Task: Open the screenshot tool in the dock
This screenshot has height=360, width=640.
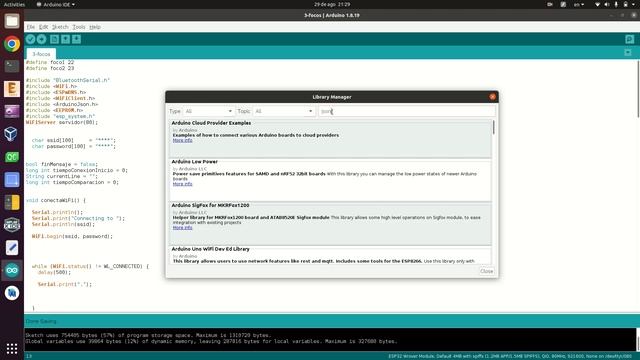Action: click(12, 180)
